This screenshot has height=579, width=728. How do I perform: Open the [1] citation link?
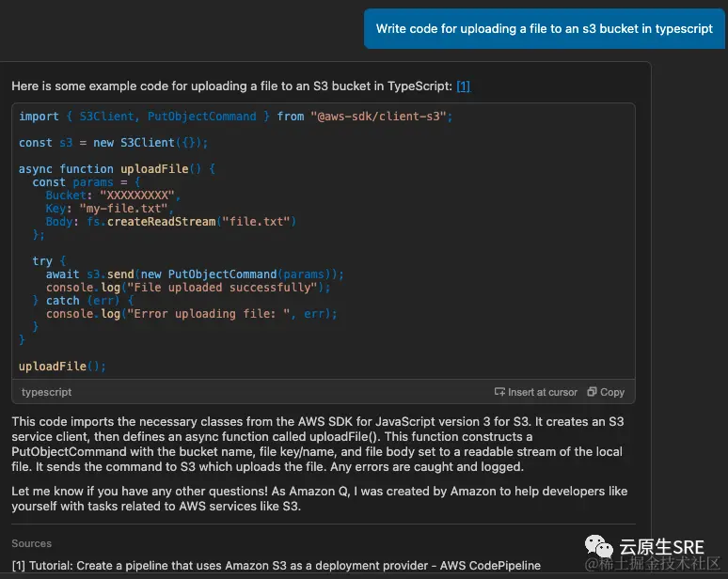click(464, 86)
